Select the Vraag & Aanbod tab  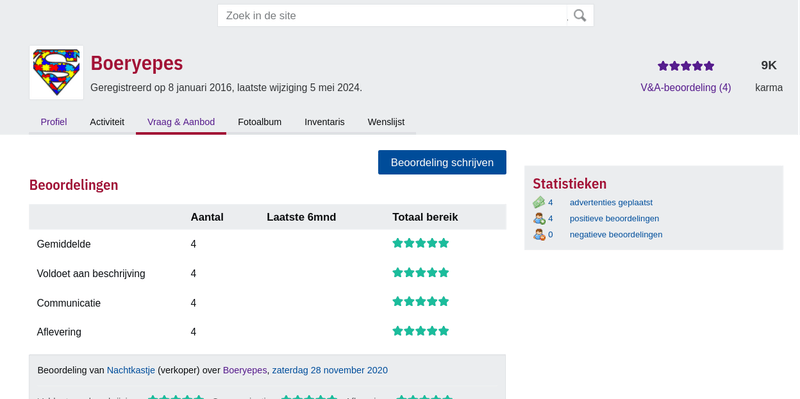[181, 122]
